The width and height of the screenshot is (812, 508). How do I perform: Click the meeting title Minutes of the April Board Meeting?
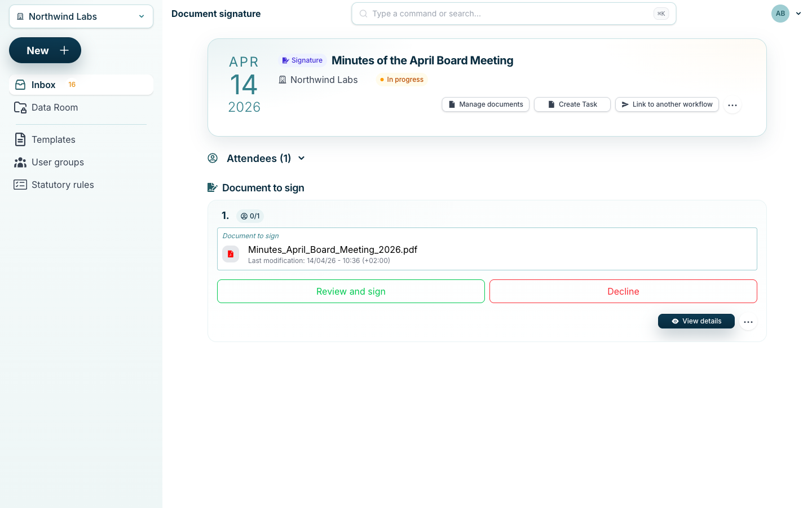tap(422, 60)
